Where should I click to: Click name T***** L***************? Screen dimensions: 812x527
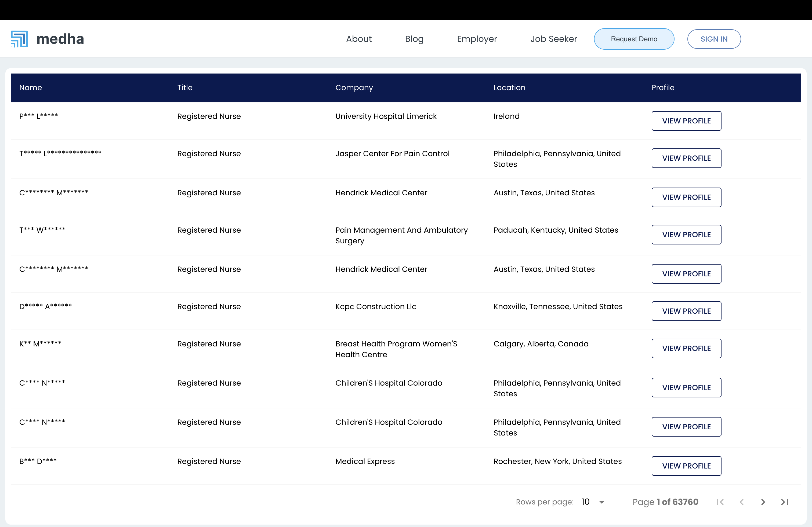(60, 153)
